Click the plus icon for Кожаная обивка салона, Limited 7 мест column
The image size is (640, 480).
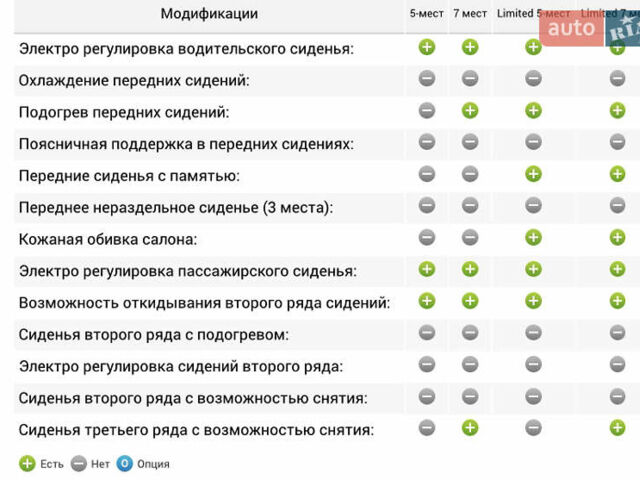pyautogui.click(x=617, y=238)
